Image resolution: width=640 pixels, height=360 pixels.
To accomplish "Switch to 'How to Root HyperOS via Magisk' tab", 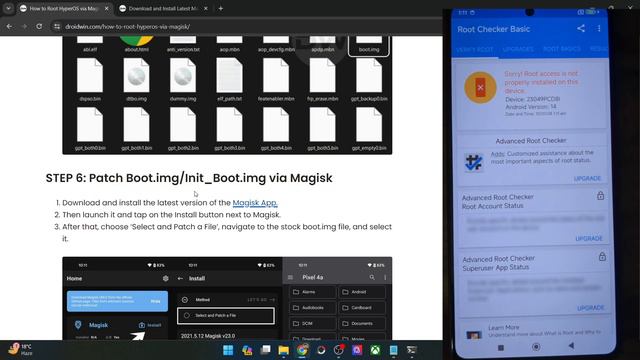I will pos(63,9).
